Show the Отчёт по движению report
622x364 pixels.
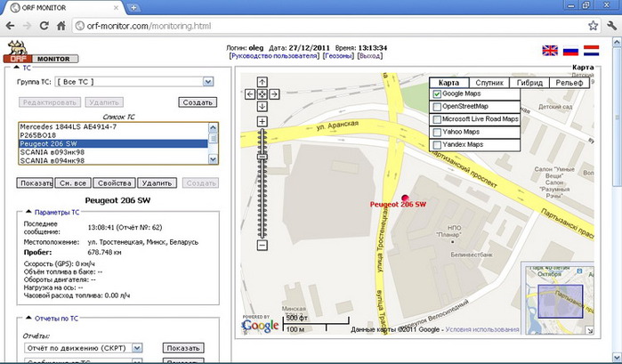(x=183, y=348)
